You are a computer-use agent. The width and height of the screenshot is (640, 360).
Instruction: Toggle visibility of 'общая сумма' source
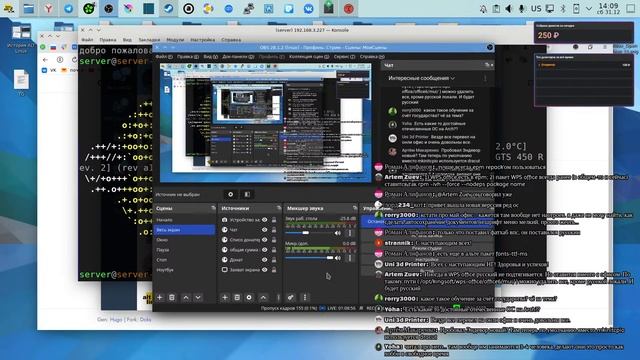point(264,250)
